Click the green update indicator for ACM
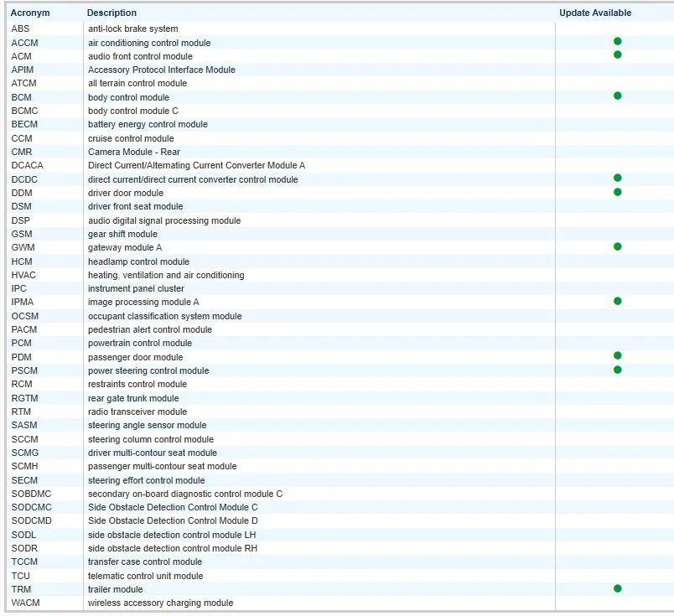 tap(617, 54)
